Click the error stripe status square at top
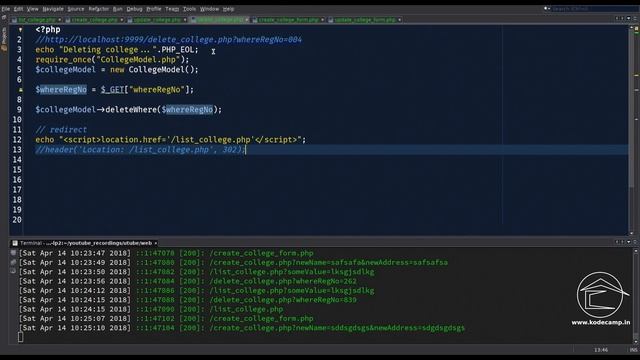This screenshot has height=360, width=640. coord(636,28)
